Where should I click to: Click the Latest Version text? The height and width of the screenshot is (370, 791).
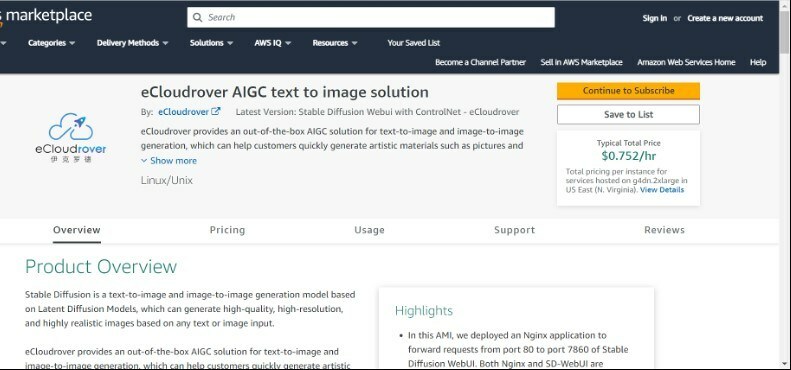(x=377, y=112)
